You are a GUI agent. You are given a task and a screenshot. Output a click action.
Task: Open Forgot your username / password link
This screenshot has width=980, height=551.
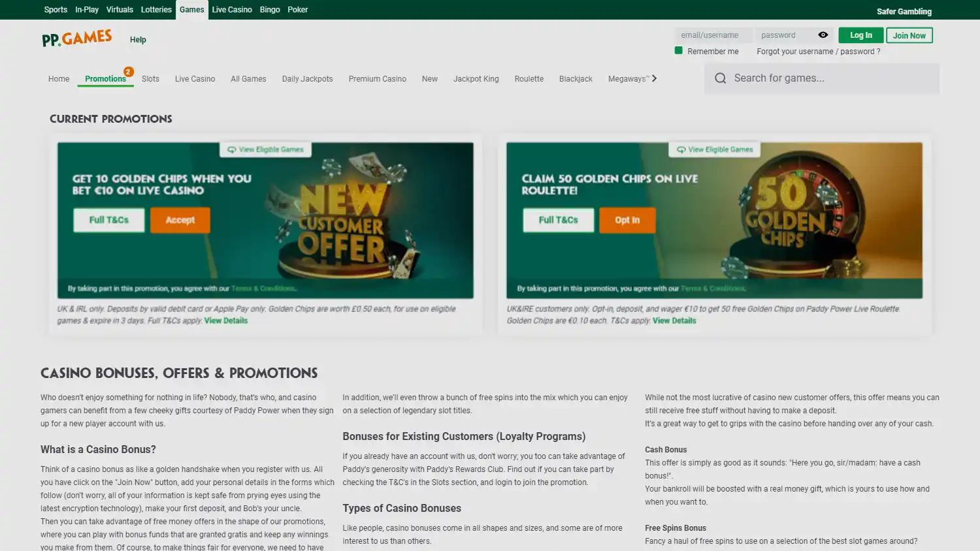point(819,52)
